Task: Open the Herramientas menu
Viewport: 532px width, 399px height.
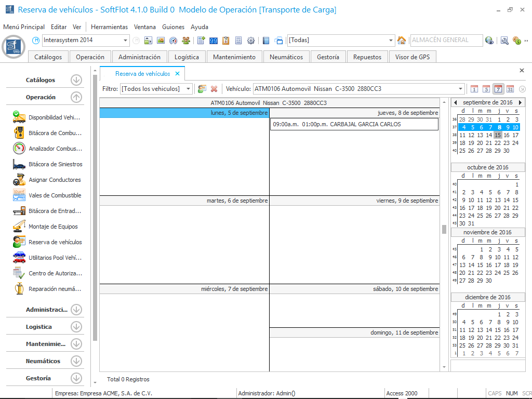Action: pos(109,27)
